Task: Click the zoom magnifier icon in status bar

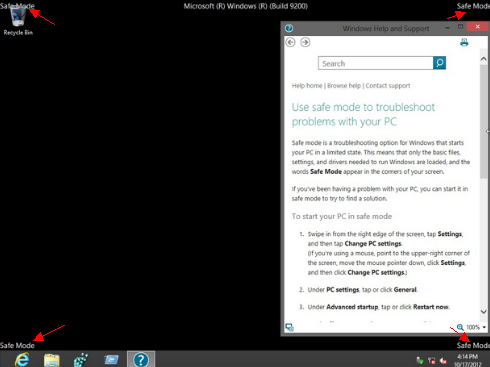Action: coord(460,327)
